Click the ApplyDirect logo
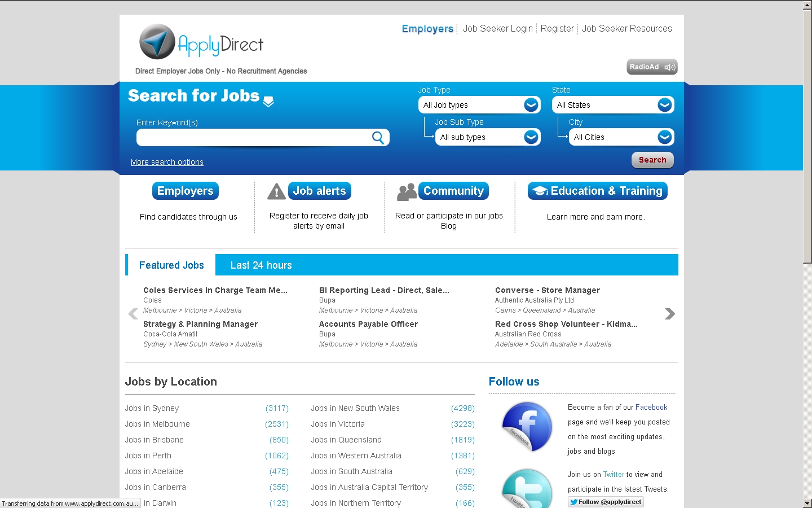This screenshot has height=508, width=812. 201,42
